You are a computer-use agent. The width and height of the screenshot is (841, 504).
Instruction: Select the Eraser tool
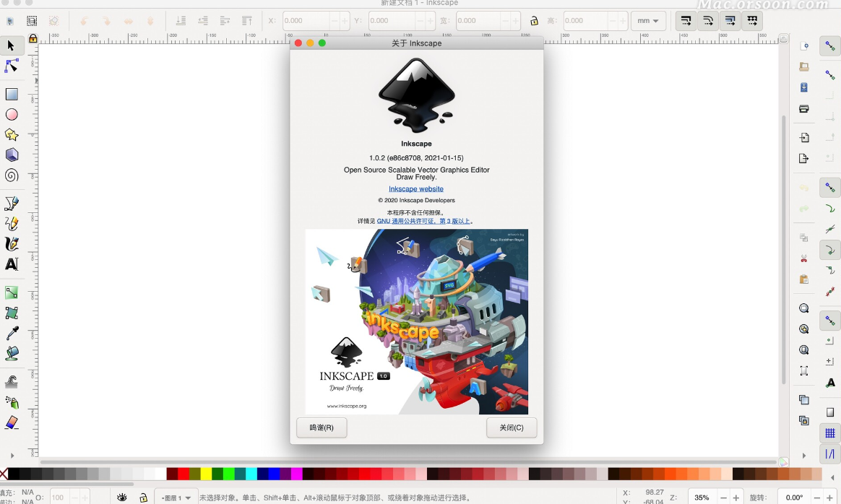click(12, 422)
